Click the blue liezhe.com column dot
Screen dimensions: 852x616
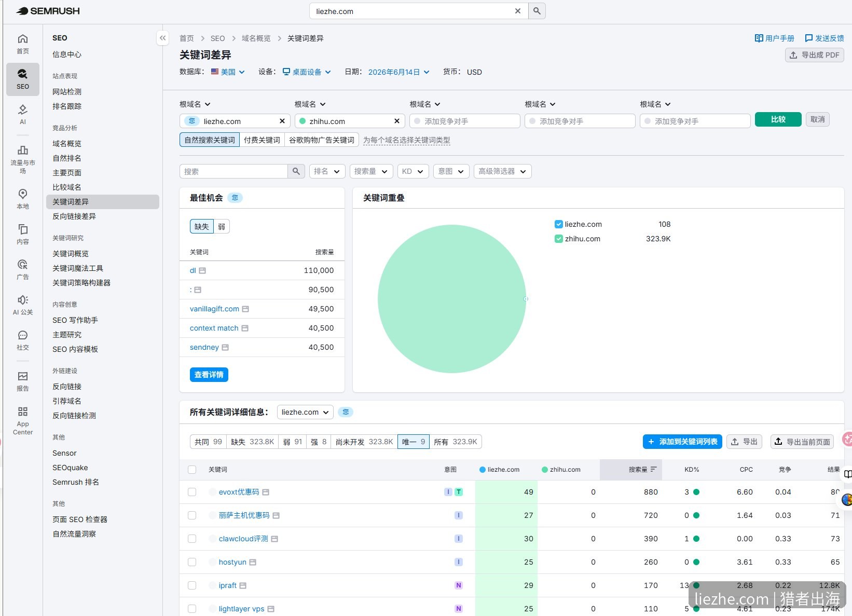(x=483, y=470)
